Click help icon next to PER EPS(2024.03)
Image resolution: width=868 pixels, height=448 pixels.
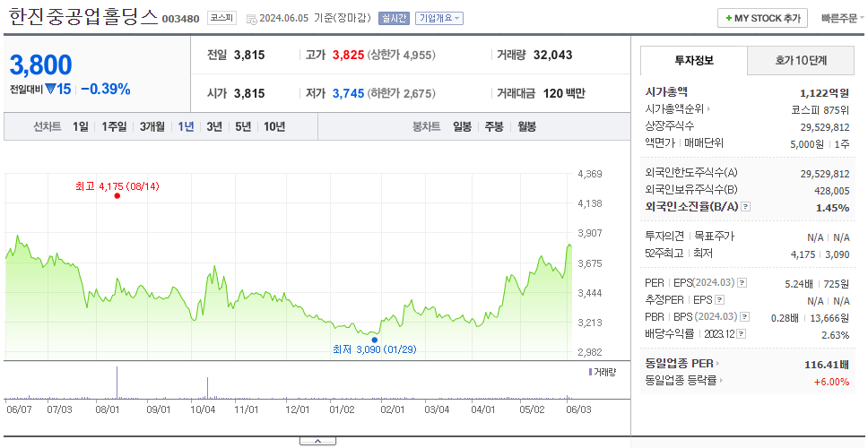742,283
